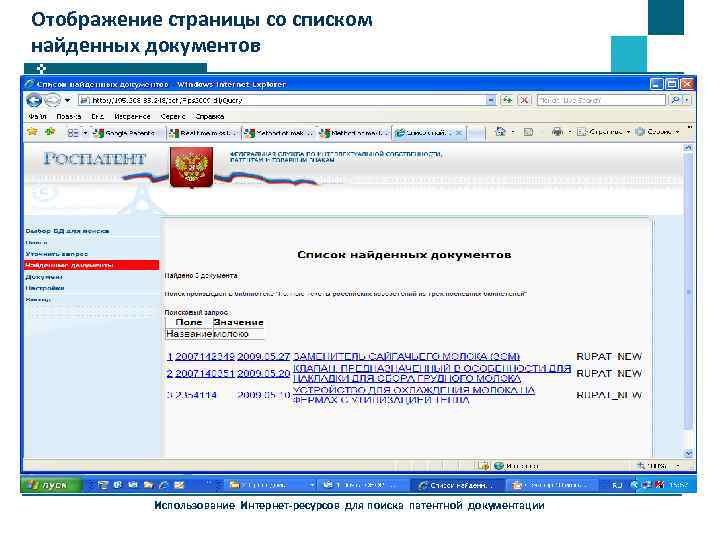Open a new blank tab
720x540 pixels.
click(476, 133)
